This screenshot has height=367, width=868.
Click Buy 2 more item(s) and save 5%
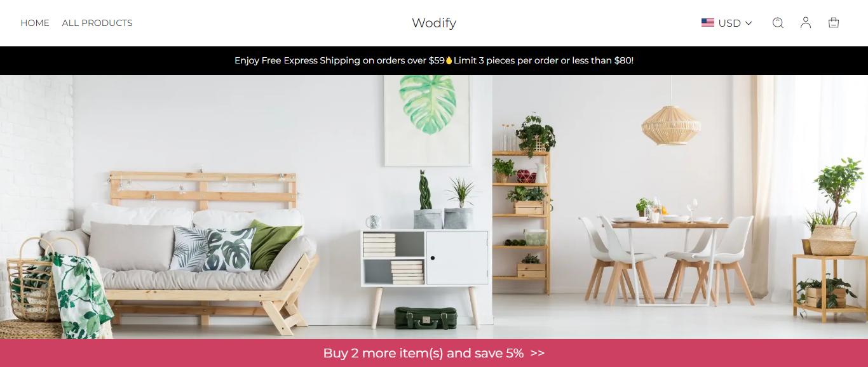(x=423, y=353)
